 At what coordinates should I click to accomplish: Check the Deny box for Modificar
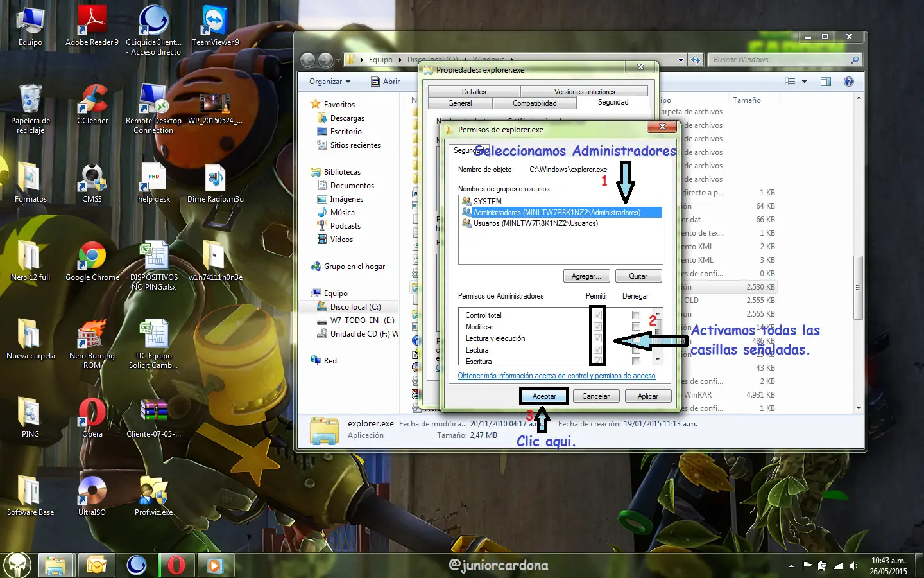[x=636, y=327]
